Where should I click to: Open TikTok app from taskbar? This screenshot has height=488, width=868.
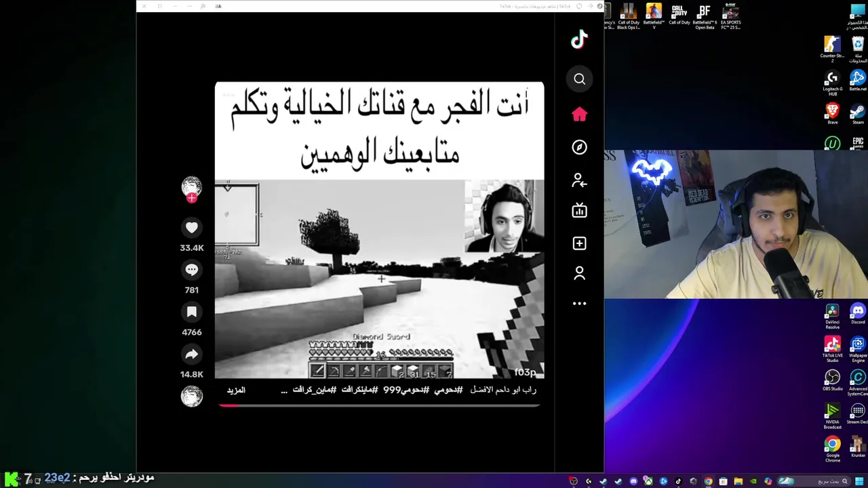click(x=678, y=481)
